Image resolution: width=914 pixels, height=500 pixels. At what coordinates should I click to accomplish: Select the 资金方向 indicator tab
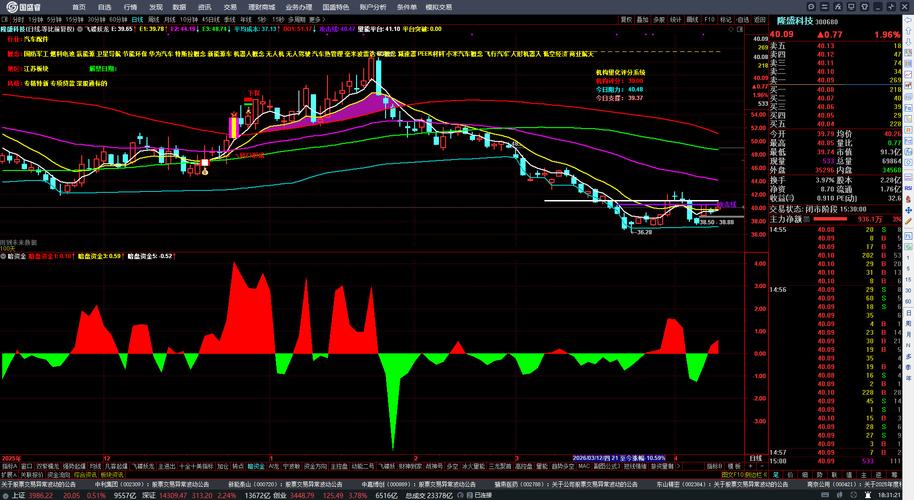315,466
